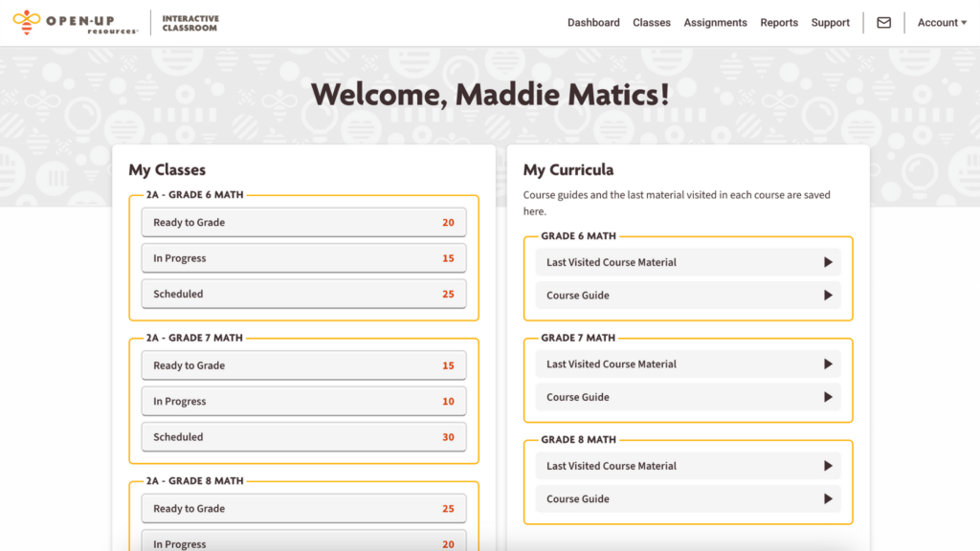Image resolution: width=980 pixels, height=551 pixels.
Task: Open Grade 7 Math In Progress row
Action: pos(303,401)
